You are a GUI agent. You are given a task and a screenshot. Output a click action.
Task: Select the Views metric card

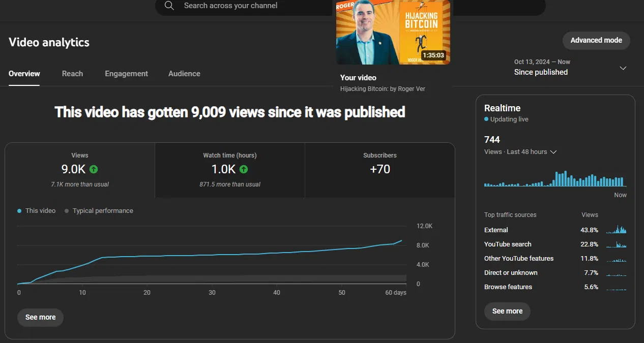click(80, 170)
